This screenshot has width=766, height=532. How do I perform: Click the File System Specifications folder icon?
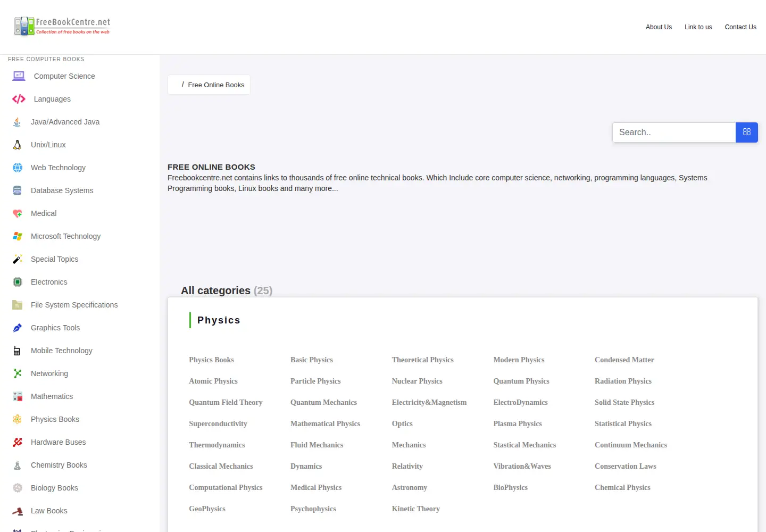pyautogui.click(x=17, y=305)
